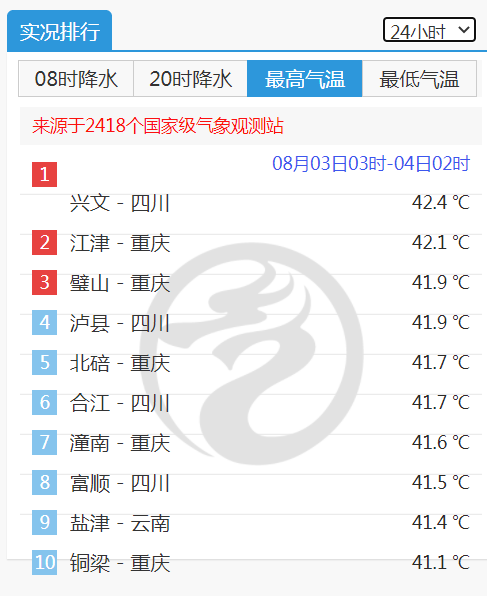This screenshot has height=596, width=487.
Task: Click the red rank 3 badge
Action: [44, 282]
